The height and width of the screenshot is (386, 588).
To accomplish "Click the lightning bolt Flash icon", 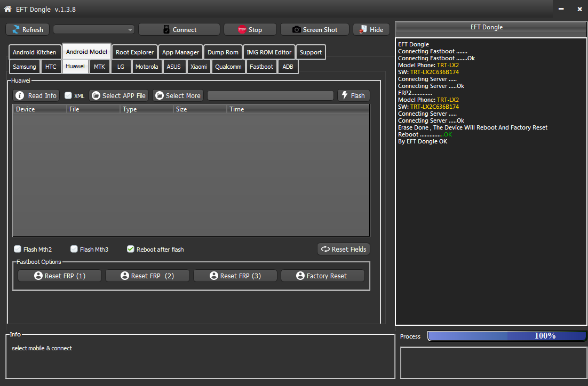I will [345, 95].
